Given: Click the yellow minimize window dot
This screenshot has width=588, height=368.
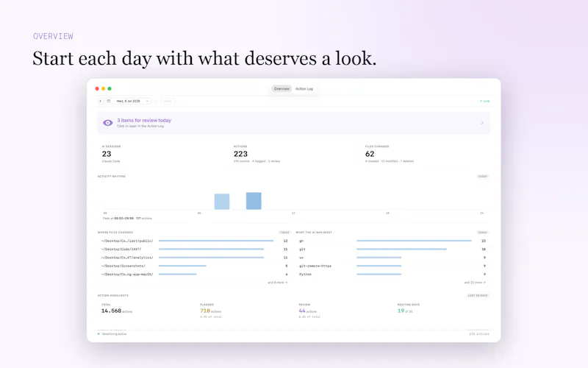Looking at the screenshot, I should point(104,88).
